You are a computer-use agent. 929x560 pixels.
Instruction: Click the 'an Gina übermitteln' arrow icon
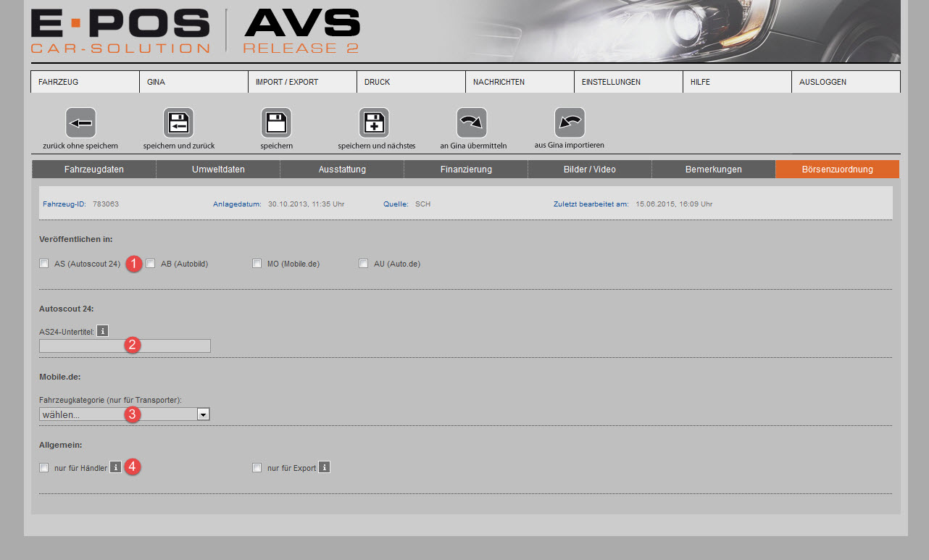pos(472,122)
